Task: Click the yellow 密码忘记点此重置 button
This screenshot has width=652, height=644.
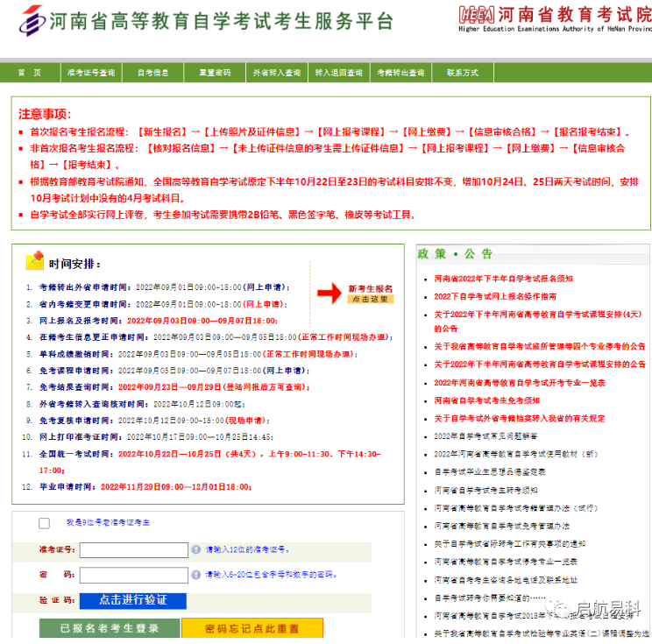Action: pyautogui.click(x=252, y=628)
